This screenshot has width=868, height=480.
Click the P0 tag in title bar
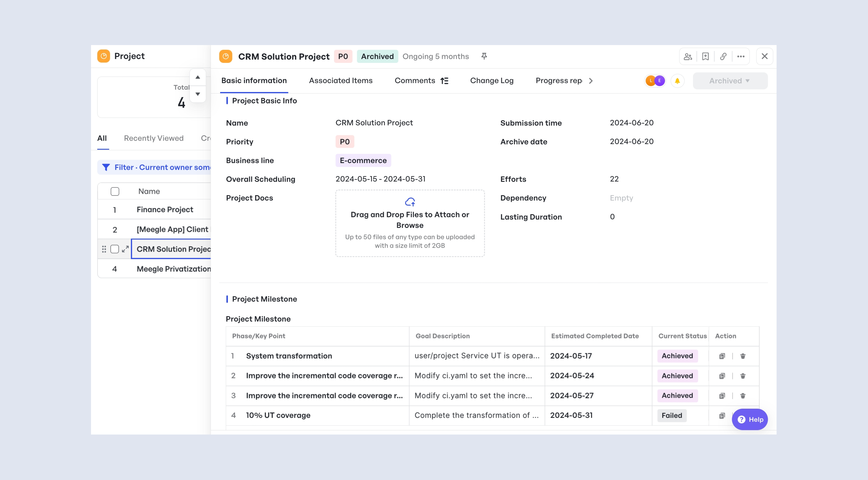pos(343,57)
